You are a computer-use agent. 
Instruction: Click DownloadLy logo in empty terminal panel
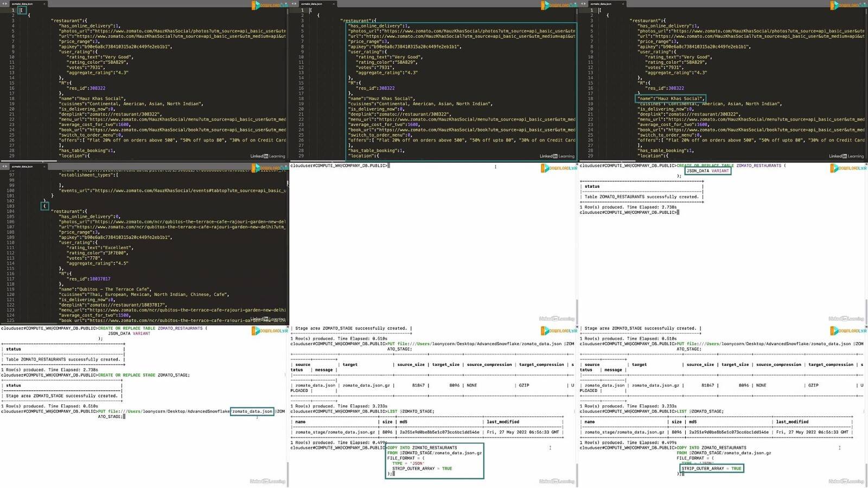tap(558, 168)
